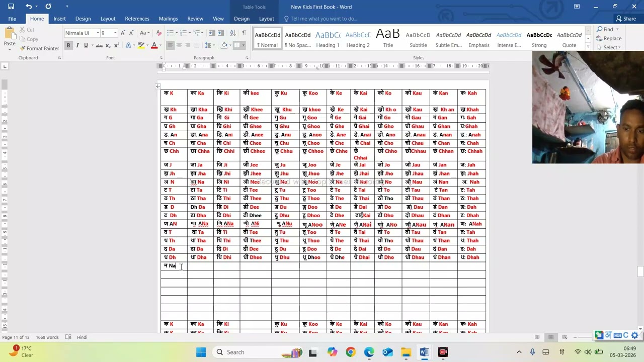Open the borders dropdown arrow
Image resolution: width=644 pixels, height=362 pixels.
pos(244,45)
